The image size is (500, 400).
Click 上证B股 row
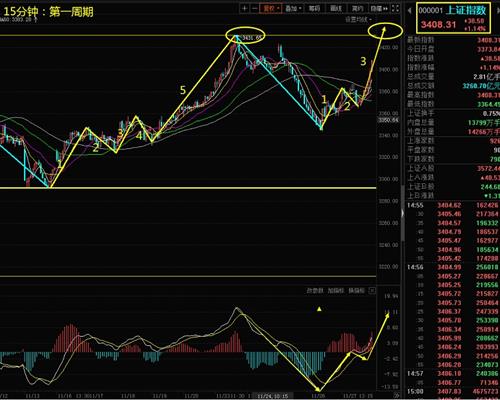453,187
